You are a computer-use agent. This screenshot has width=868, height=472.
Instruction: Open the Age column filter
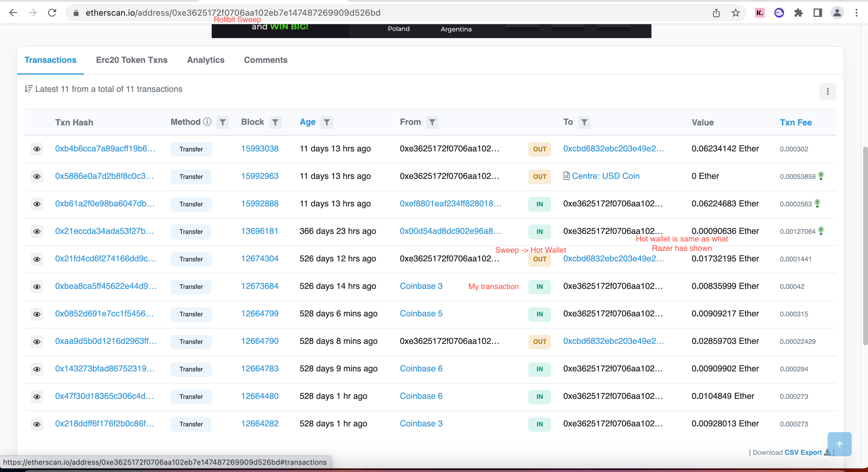(x=326, y=122)
